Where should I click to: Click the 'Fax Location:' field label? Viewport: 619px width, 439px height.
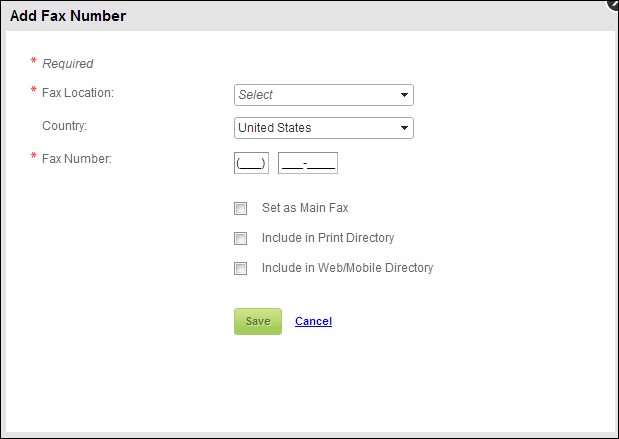(78, 93)
